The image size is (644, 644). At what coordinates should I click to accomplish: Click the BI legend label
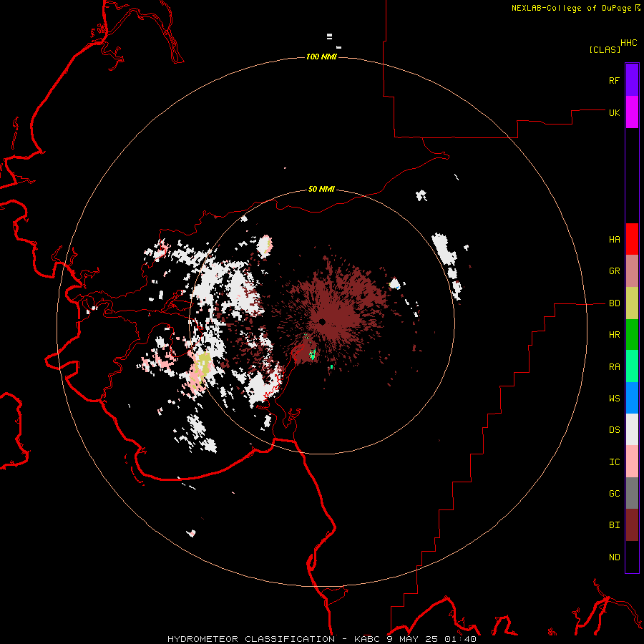point(614,525)
